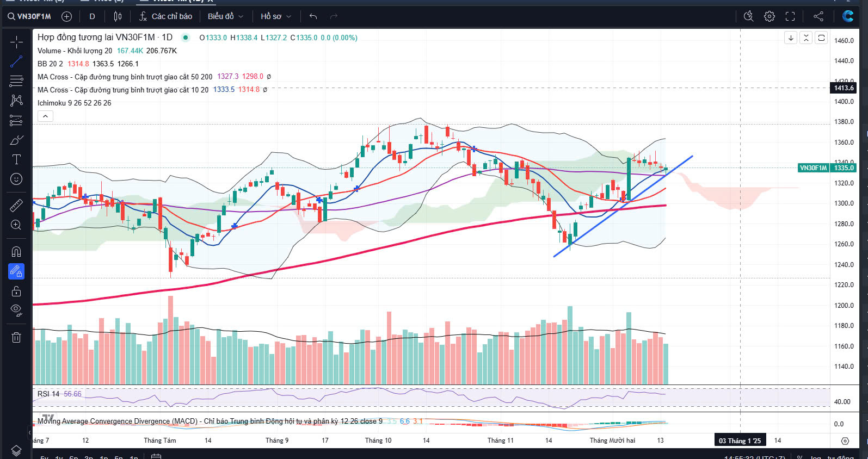
Task: Expand the Biểu đồ dropdown
Action: (x=225, y=16)
